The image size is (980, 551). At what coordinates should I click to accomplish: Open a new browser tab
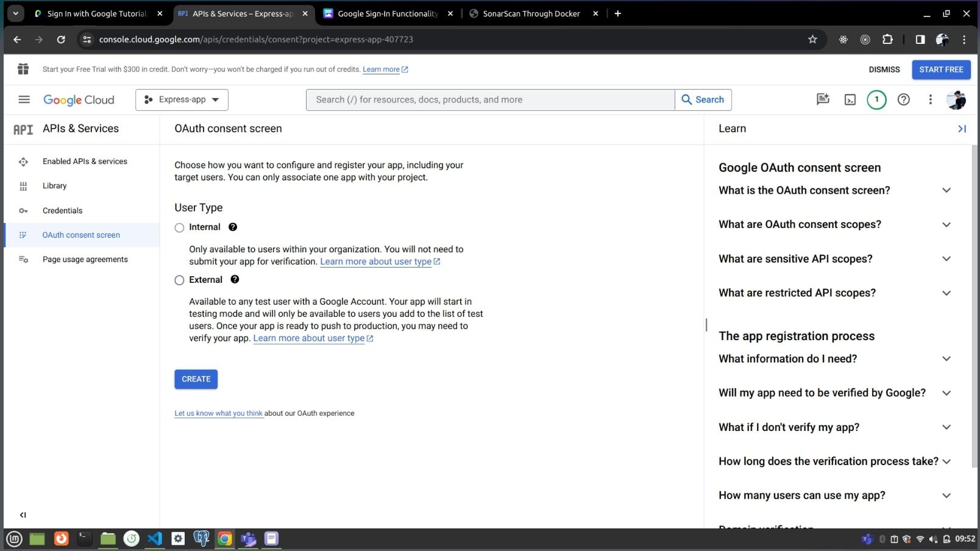tap(618, 13)
